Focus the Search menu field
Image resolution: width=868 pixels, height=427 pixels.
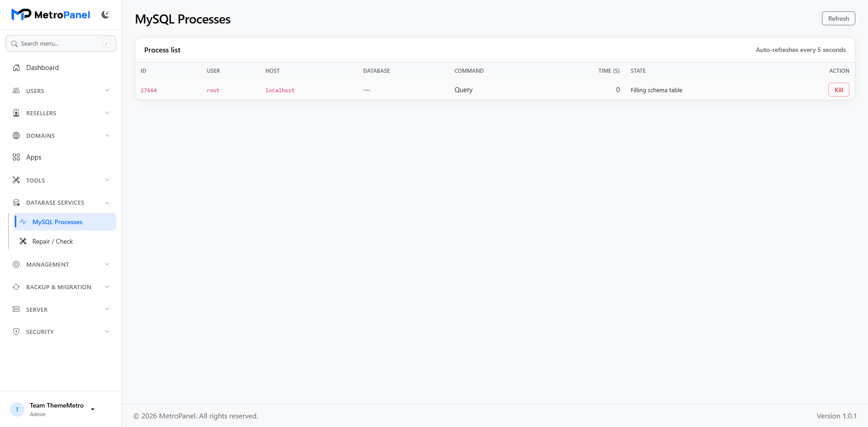61,43
